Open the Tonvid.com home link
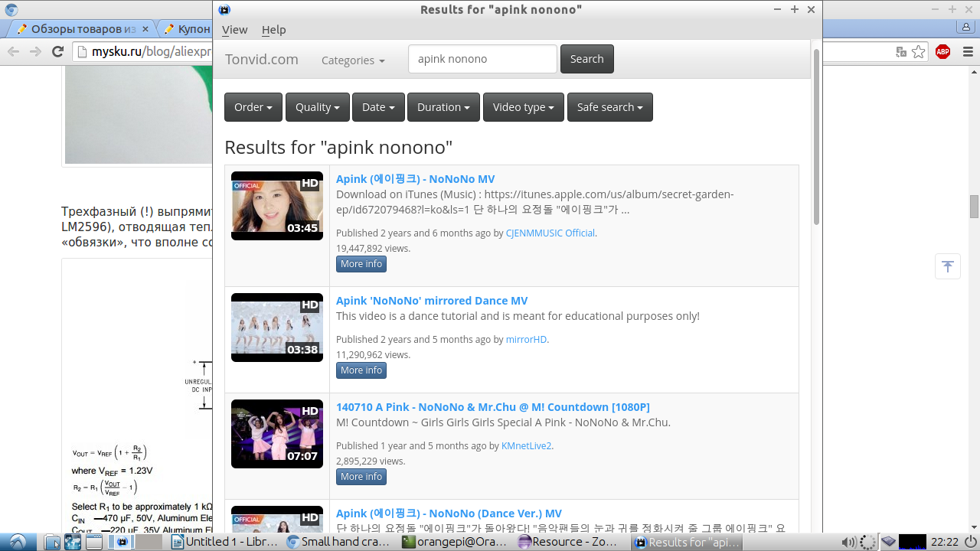Viewport: 980px width, 551px height. pyautogui.click(x=262, y=59)
